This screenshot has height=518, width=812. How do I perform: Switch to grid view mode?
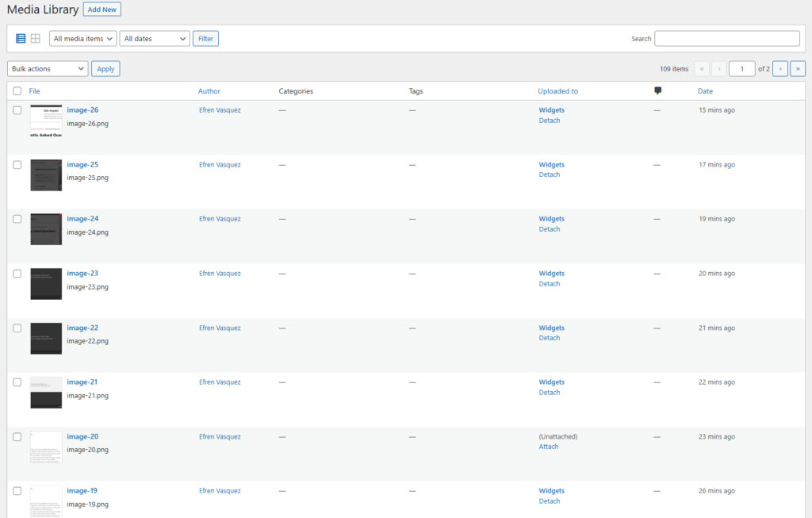(35, 37)
